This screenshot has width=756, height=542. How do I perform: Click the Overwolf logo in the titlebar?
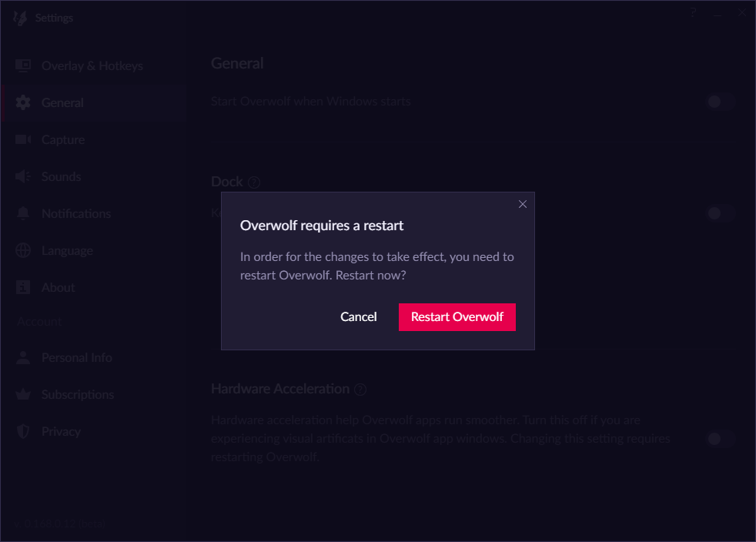pyautogui.click(x=18, y=17)
